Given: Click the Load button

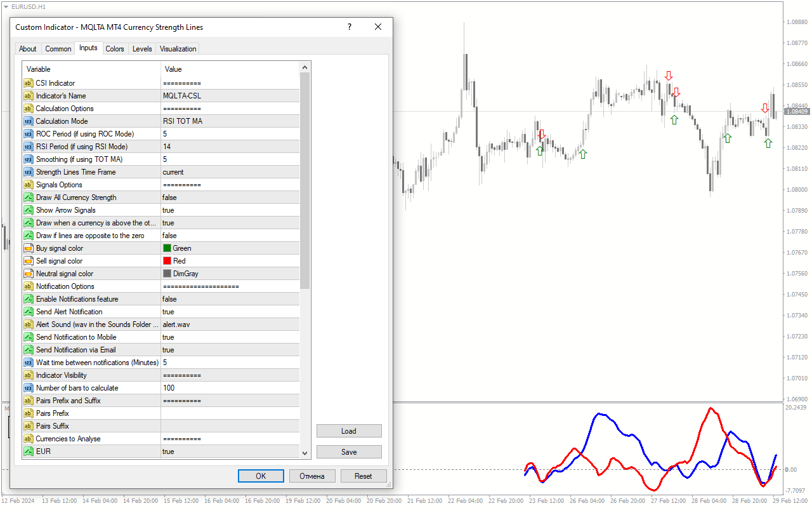Looking at the screenshot, I should (349, 431).
